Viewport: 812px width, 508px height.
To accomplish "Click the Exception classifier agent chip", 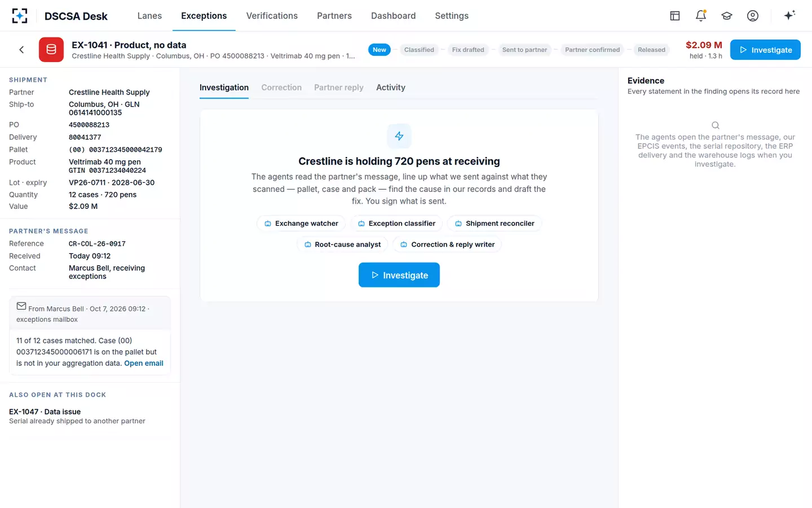I will pyautogui.click(x=398, y=224).
